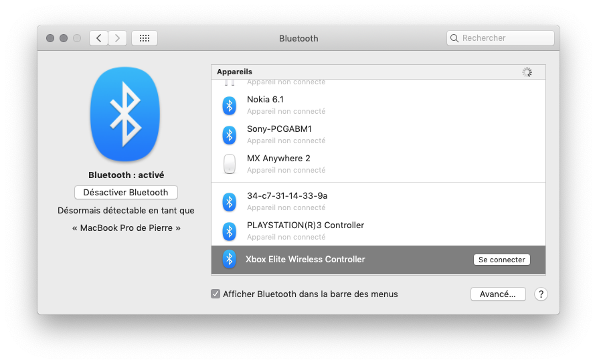The image size is (597, 364).
Task: Click Se connecter for the Xbox controller
Action: coord(502,260)
